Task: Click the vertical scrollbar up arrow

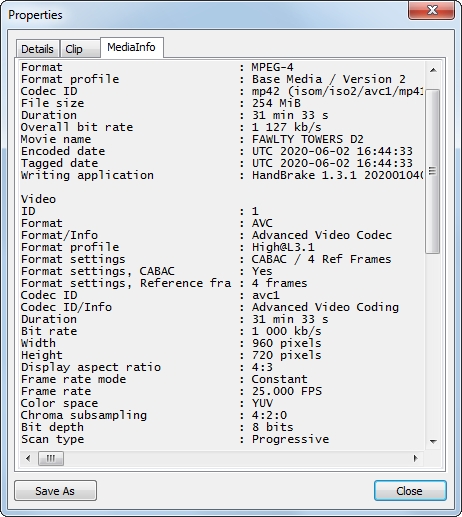Action: click(x=433, y=70)
